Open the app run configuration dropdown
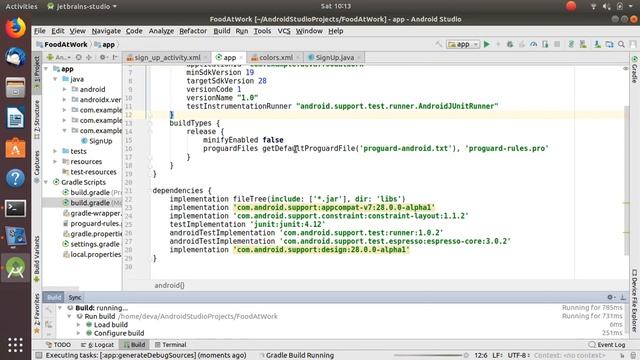The height and width of the screenshot is (360, 640). pos(463,44)
